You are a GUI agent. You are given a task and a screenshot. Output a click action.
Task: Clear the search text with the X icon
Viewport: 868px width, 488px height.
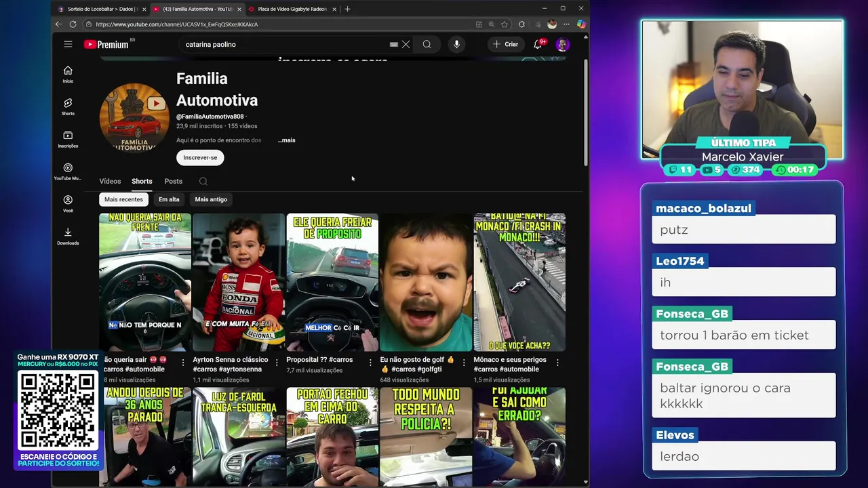pyautogui.click(x=406, y=44)
